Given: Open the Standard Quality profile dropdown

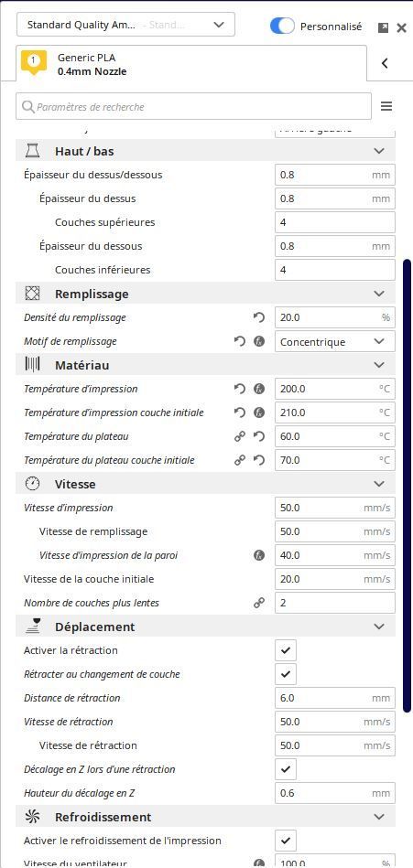Looking at the screenshot, I should pyautogui.click(x=125, y=25).
